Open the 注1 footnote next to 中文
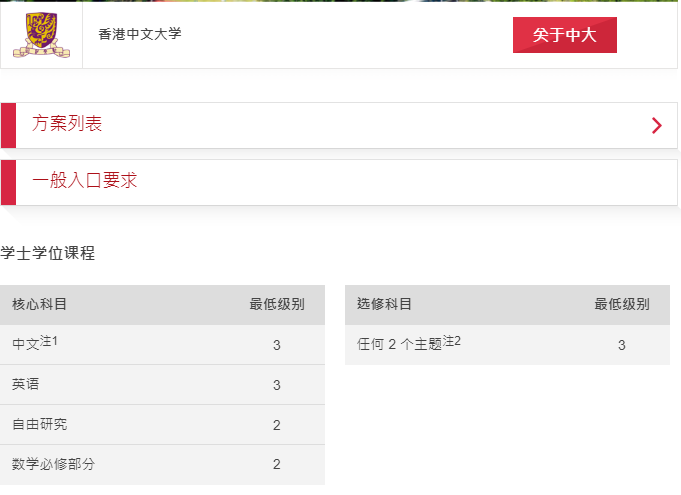This screenshot has height=495, width=681. point(49,341)
